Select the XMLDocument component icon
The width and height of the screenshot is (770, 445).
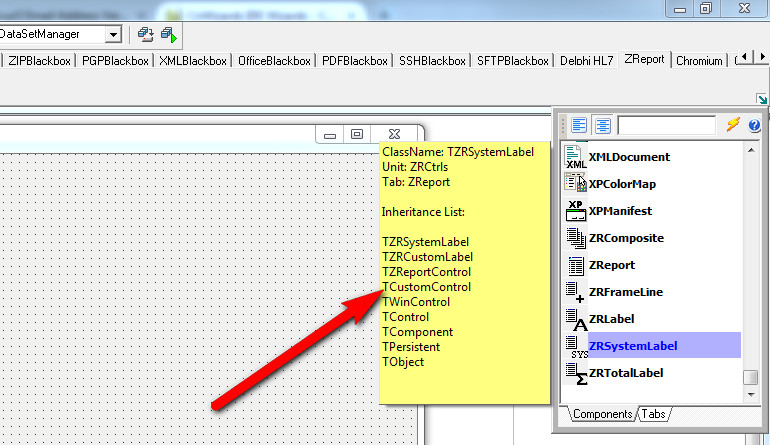tap(575, 156)
